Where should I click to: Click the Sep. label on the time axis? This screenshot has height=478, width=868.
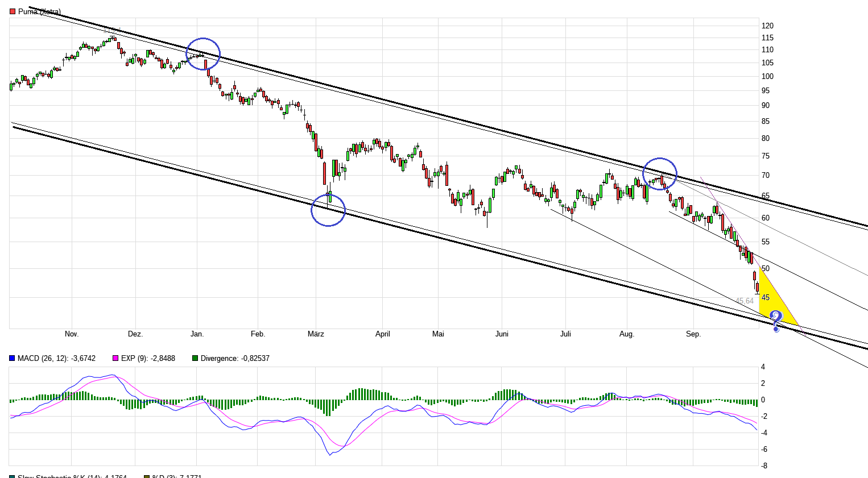pos(694,334)
